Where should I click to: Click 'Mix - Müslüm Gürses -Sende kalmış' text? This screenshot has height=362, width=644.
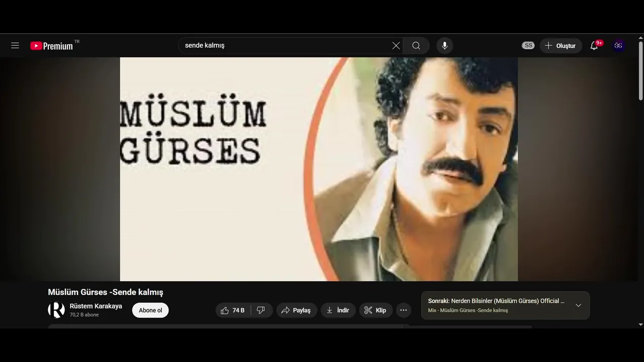(468, 310)
